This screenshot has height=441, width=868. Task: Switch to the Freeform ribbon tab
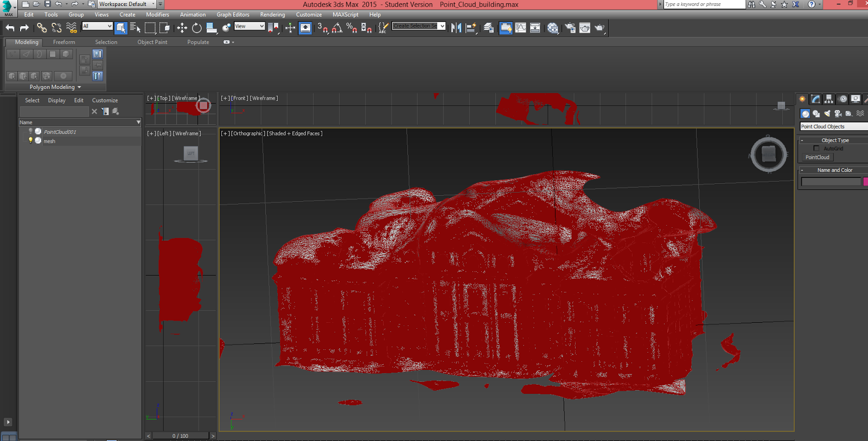64,42
